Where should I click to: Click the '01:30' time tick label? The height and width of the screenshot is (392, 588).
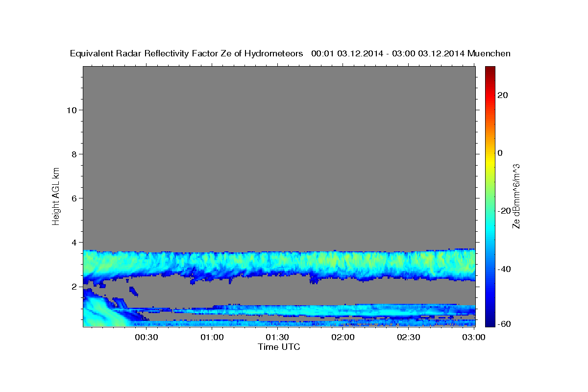pyautogui.click(x=277, y=337)
